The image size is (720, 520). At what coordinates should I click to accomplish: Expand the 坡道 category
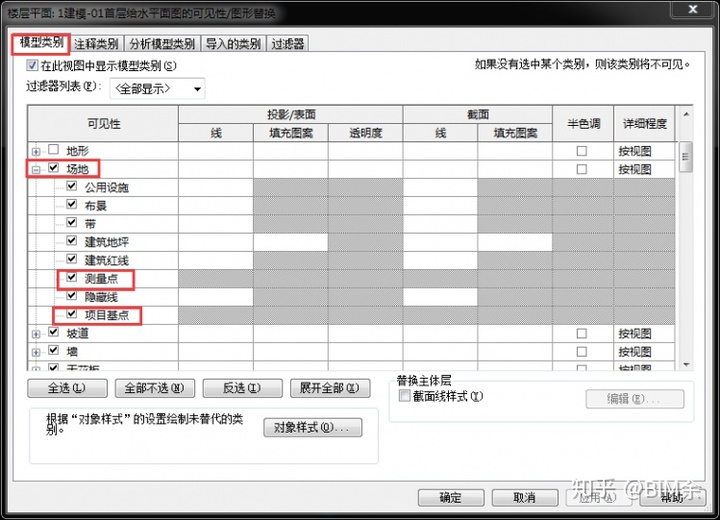click(x=36, y=334)
